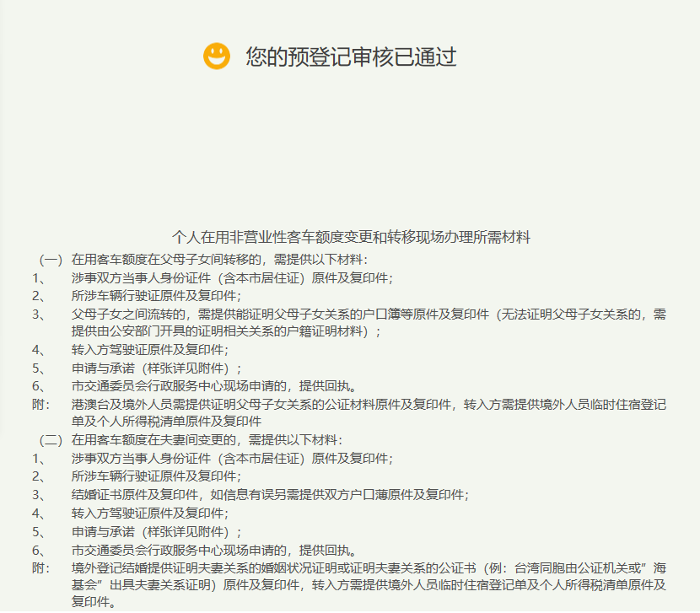Select the title 个人在用非营业性客车额度变更和转移现场办理所需材料

point(350,237)
